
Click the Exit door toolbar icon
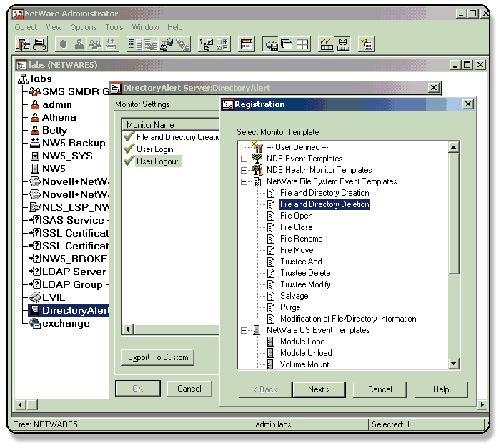point(24,44)
